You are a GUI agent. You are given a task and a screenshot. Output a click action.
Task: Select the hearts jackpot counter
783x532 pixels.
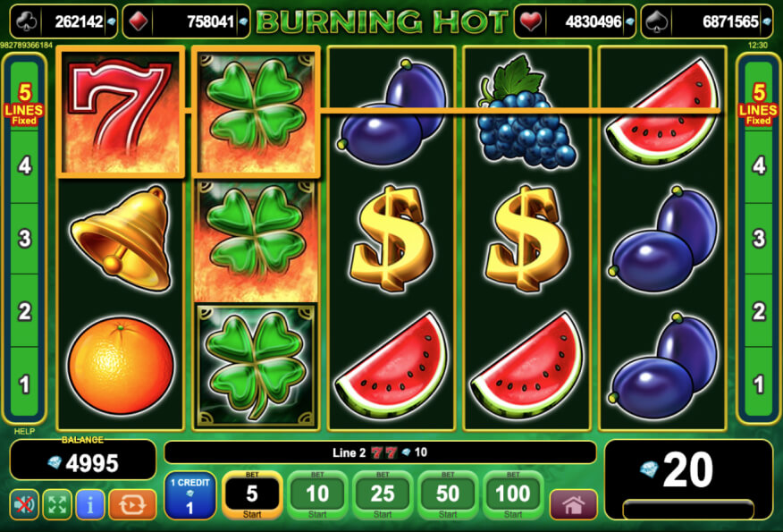pos(575,21)
